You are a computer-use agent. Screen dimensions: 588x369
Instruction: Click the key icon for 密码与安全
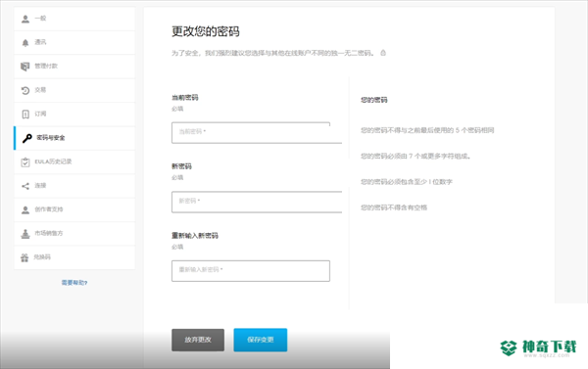coord(27,138)
